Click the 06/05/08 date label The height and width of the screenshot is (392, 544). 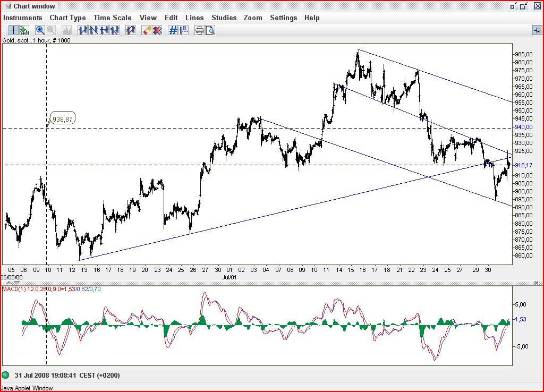tap(12, 277)
